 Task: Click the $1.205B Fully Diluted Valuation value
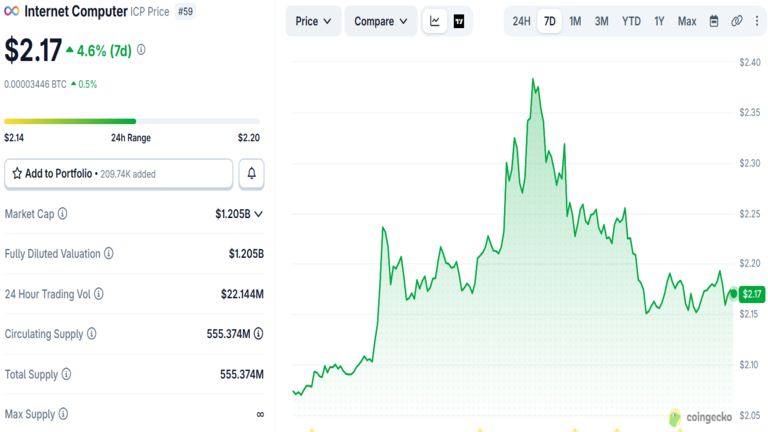click(x=246, y=254)
